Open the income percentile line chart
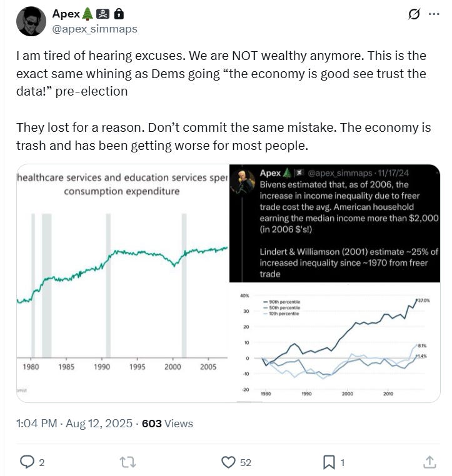 tap(334, 342)
